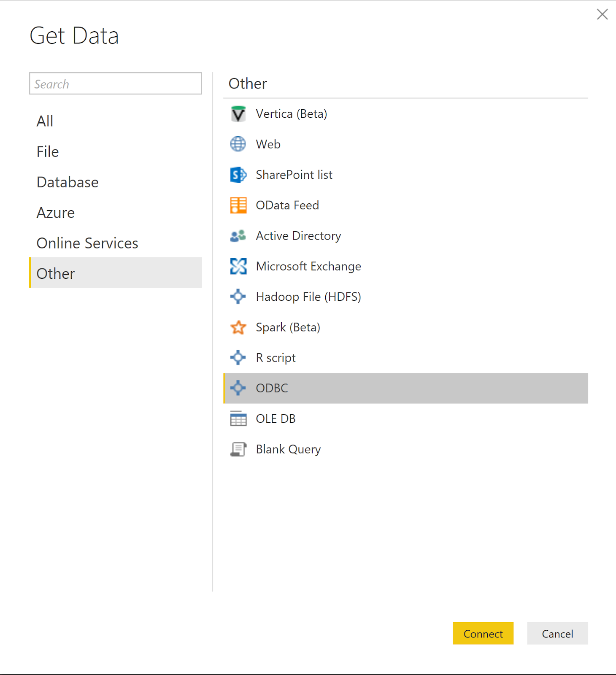
Task: Close the dialog with the X button
Action: point(602,14)
